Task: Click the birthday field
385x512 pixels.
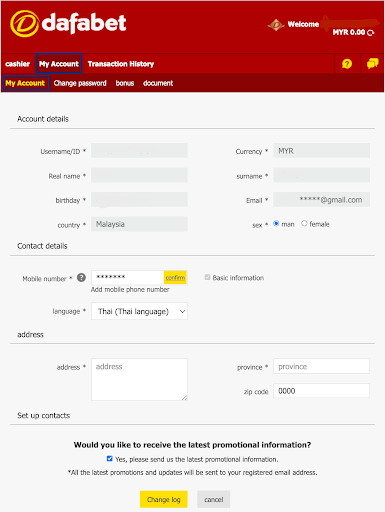Action: 139,200
